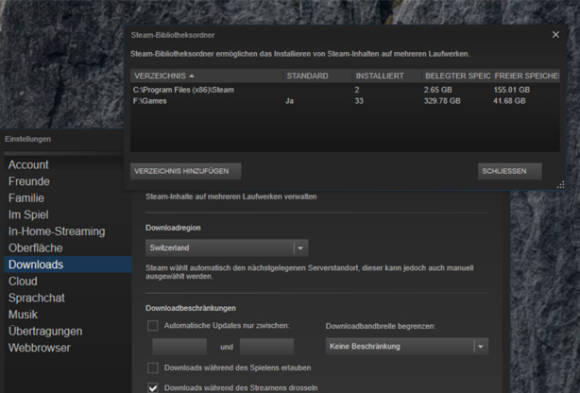Open the Keine Beschränkung bandwidth dropdown
This screenshot has height=393, width=580.
[407, 346]
